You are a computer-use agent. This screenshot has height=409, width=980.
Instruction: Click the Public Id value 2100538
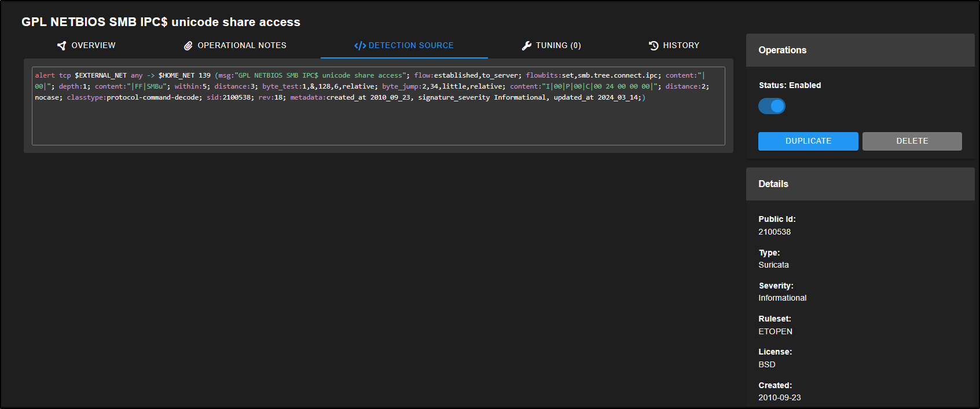(774, 232)
